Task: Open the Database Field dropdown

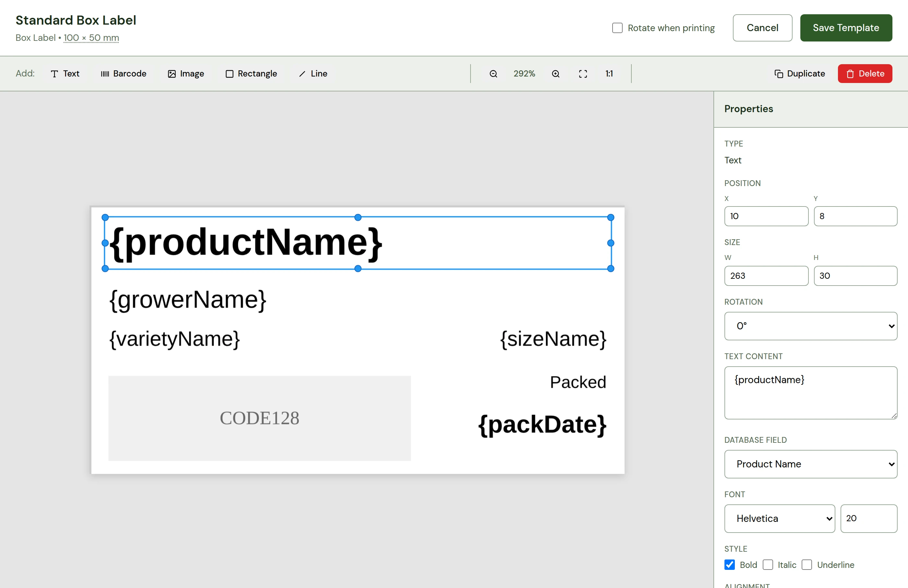Action: 811,464
